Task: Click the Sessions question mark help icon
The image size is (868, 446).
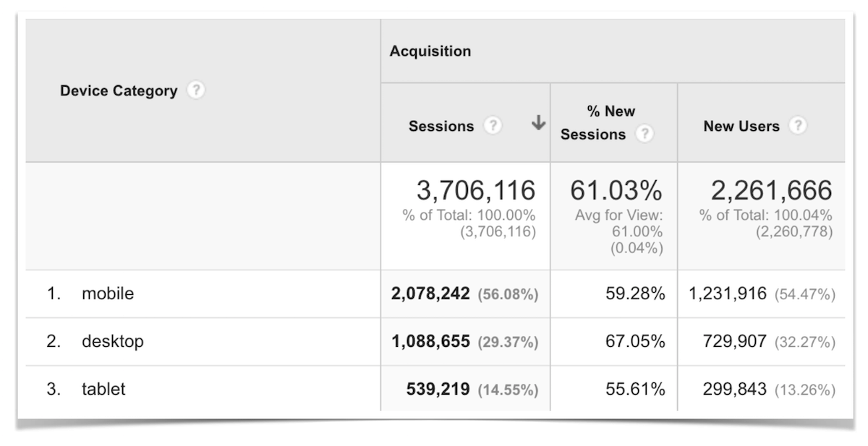Action: 492,126
